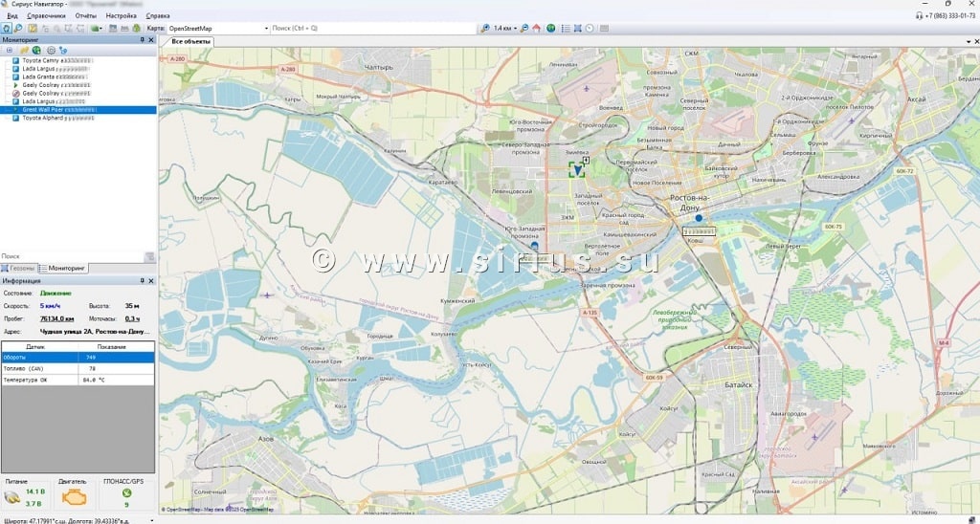This screenshot has width=980, height=524.
Task: Pin the Мониторинг panel with the pushpin
Action: pos(142,39)
